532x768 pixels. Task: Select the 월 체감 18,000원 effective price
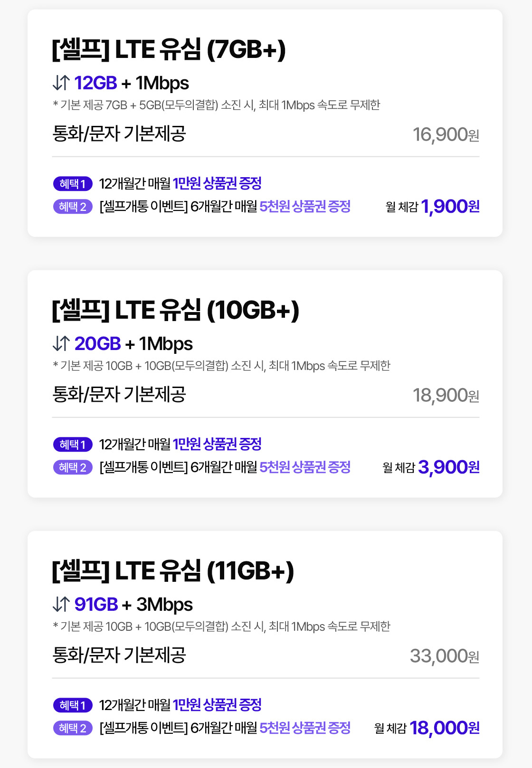coord(427,728)
